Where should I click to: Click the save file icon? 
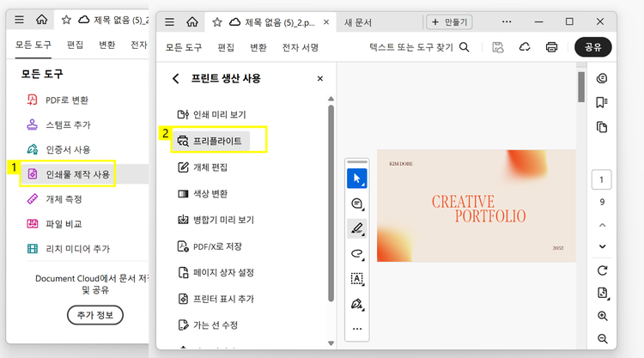pyautogui.click(x=498, y=47)
